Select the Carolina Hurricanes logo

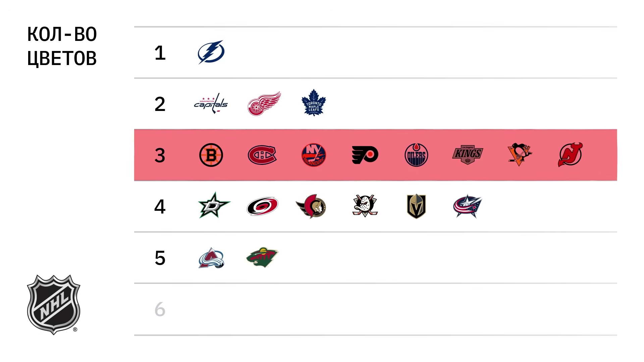point(262,206)
